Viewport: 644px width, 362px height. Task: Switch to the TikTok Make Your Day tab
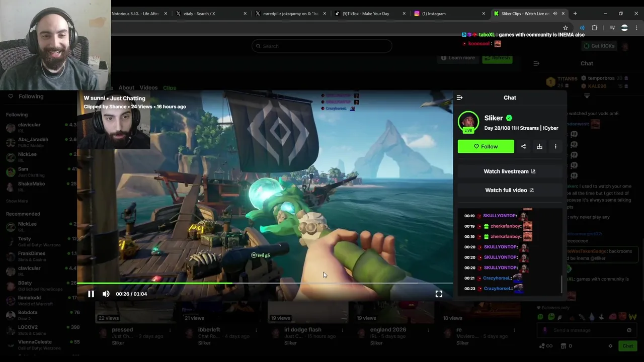(370, 14)
